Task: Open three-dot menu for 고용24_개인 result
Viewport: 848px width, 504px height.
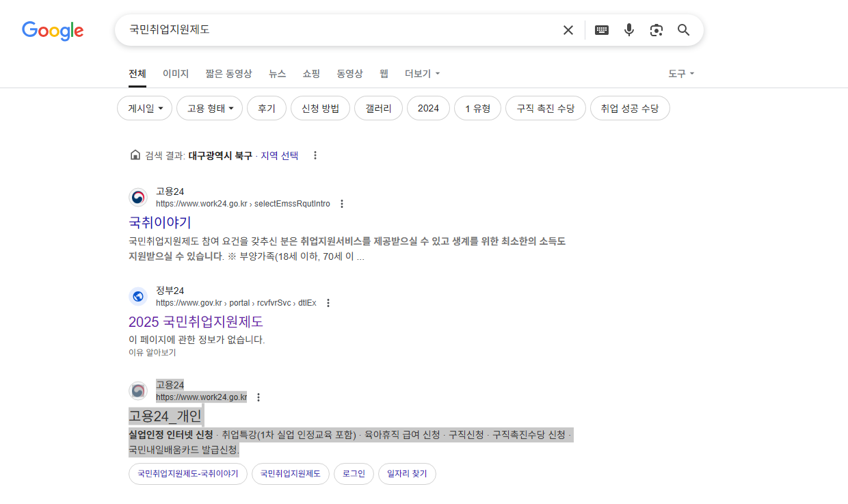Action: coord(259,397)
